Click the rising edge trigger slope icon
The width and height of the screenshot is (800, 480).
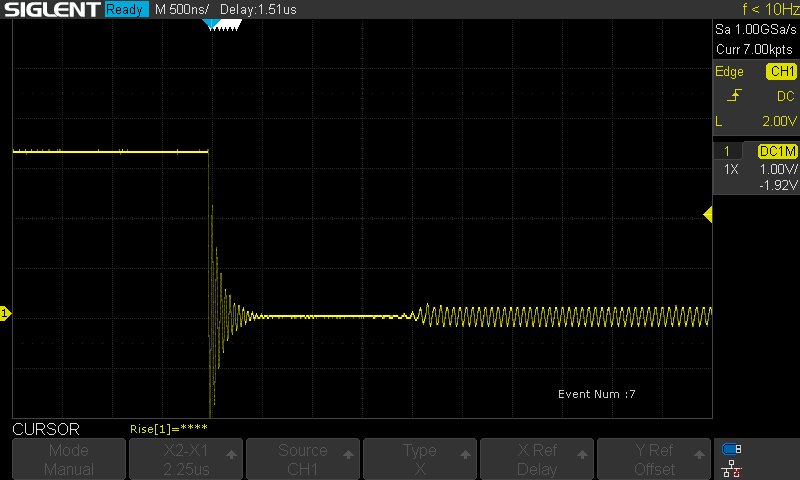tap(735, 96)
